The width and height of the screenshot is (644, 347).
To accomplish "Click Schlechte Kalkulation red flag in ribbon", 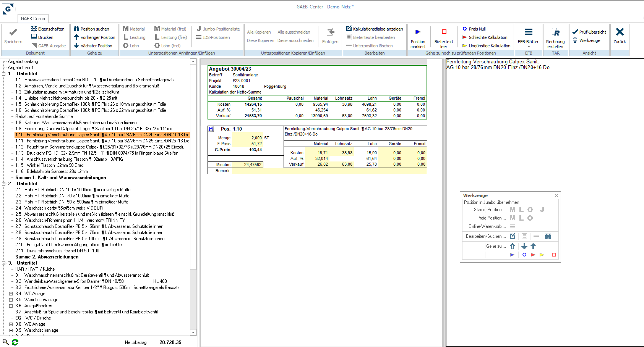I will [465, 37].
